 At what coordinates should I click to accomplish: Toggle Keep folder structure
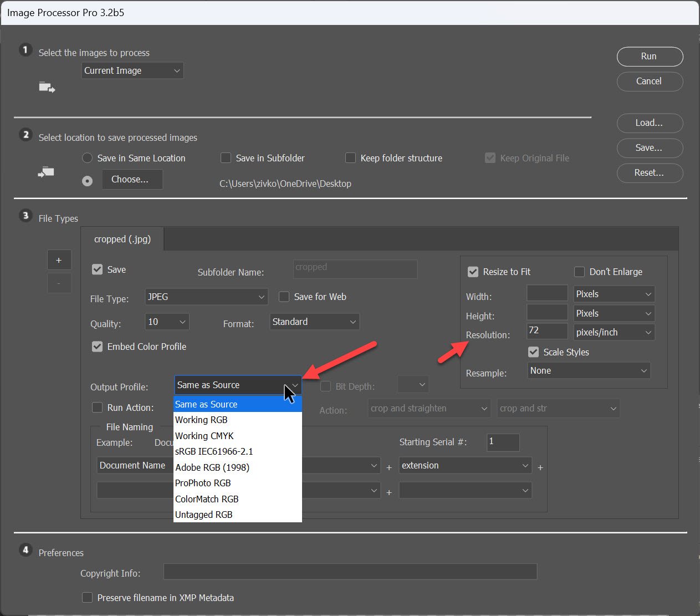(350, 158)
